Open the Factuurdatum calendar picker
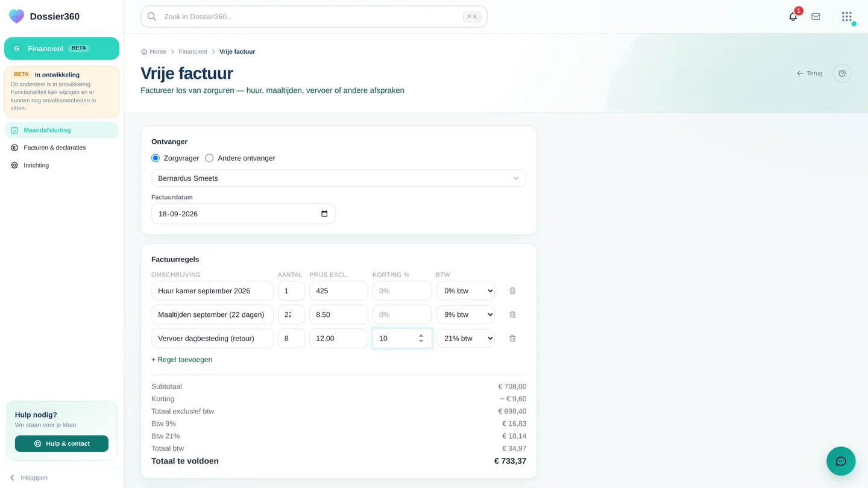The height and width of the screenshot is (488, 868). (324, 214)
